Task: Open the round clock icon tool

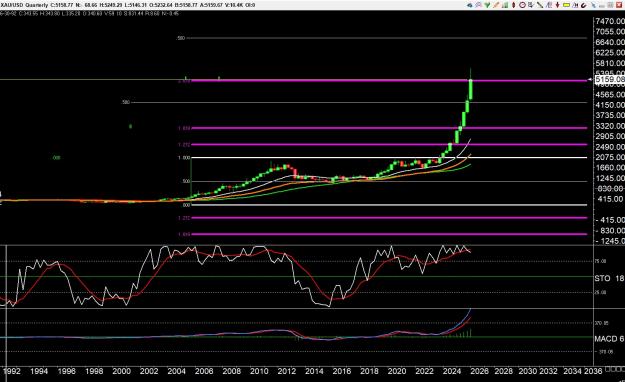Action: [x=522, y=5]
